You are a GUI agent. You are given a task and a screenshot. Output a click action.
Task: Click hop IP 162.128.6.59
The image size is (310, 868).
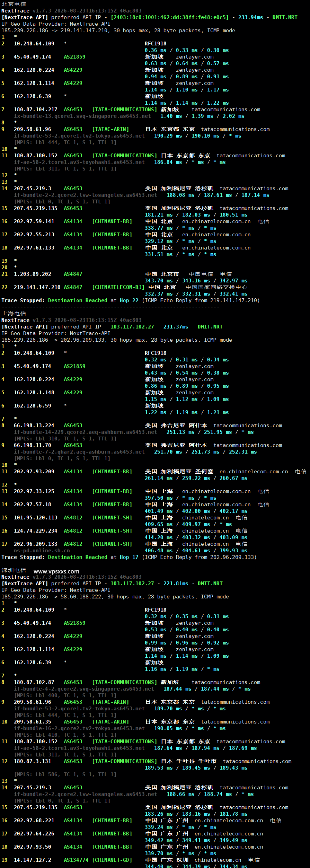33,406
